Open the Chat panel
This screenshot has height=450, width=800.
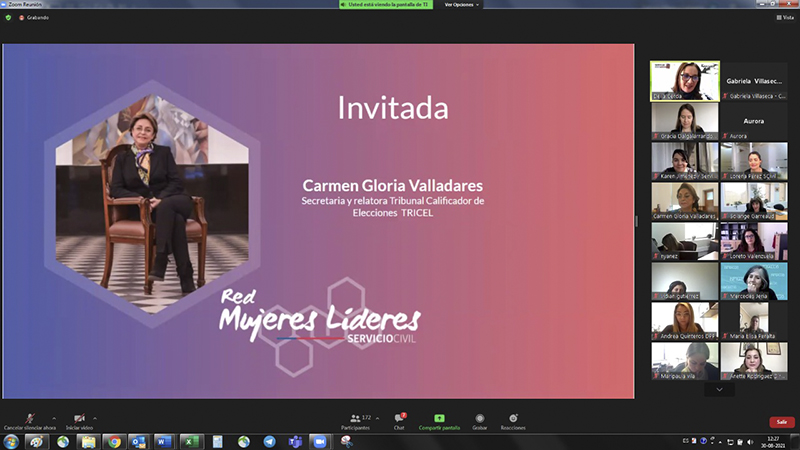pyautogui.click(x=399, y=421)
